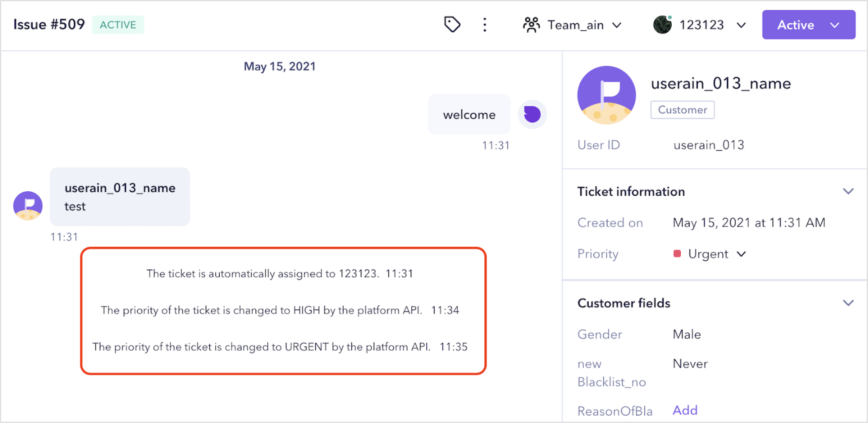Collapse the Customer fields section
The image size is (868, 423).
point(848,303)
